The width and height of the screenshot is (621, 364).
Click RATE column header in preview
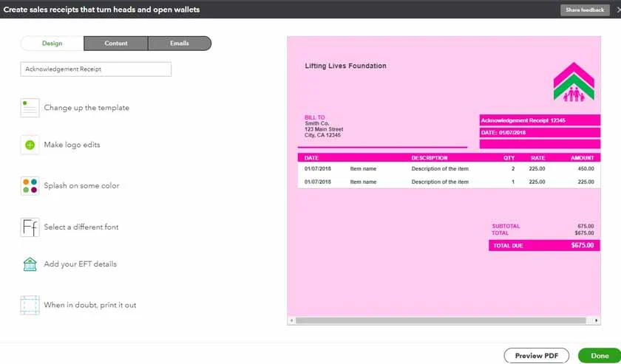click(x=538, y=158)
